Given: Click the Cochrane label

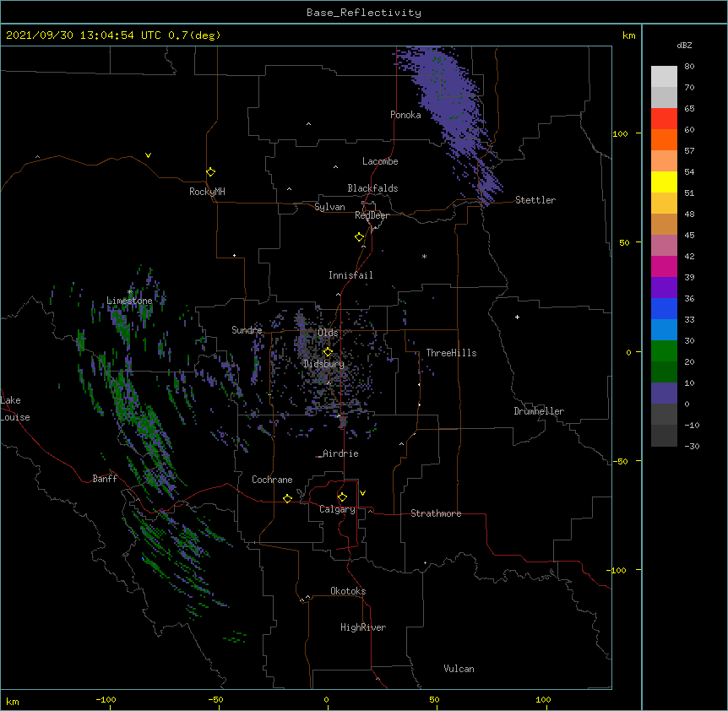Looking at the screenshot, I should (272, 480).
